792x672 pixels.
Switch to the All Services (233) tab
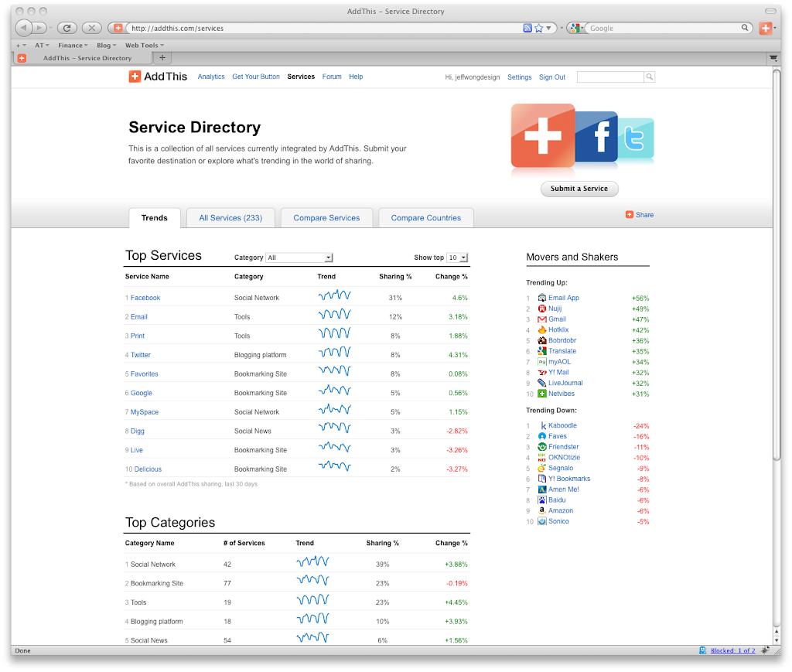[x=230, y=218]
